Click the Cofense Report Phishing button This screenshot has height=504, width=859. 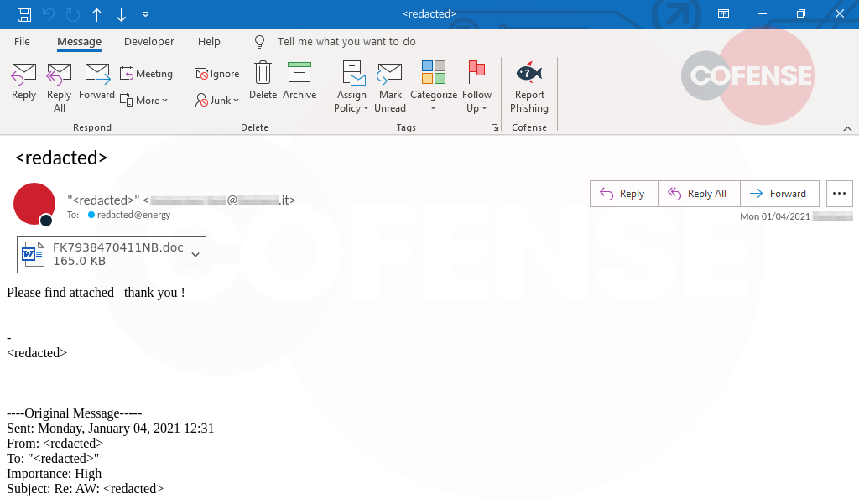click(x=529, y=86)
